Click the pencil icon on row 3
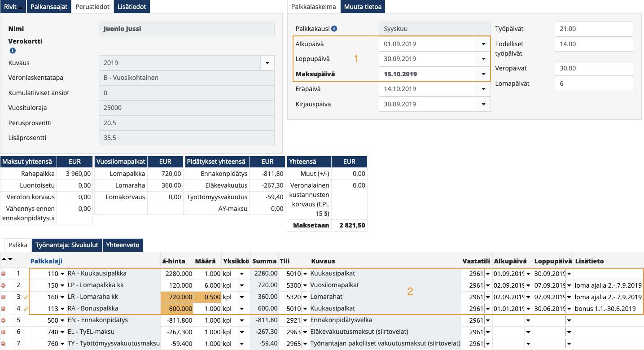This screenshot has height=350, width=644. (x=26, y=297)
